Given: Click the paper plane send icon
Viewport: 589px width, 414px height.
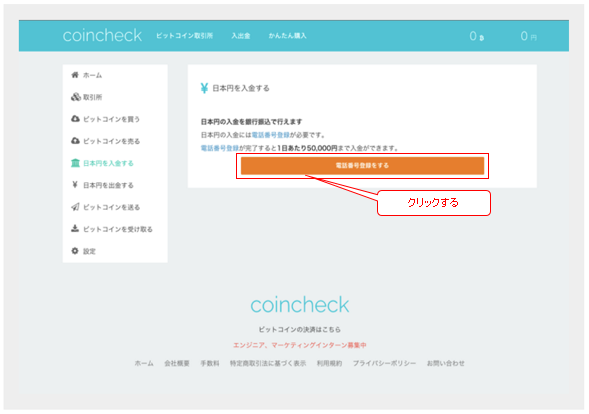Looking at the screenshot, I should coord(75,207).
